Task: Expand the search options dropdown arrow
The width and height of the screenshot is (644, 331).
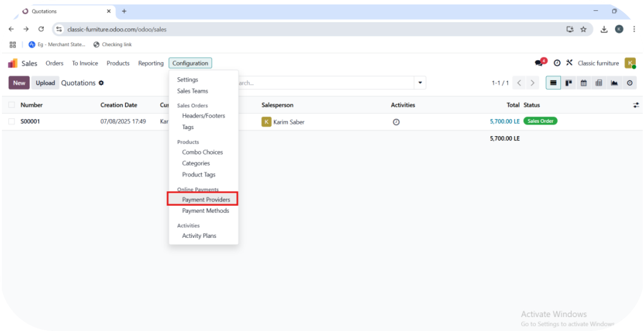Action: pyautogui.click(x=420, y=83)
